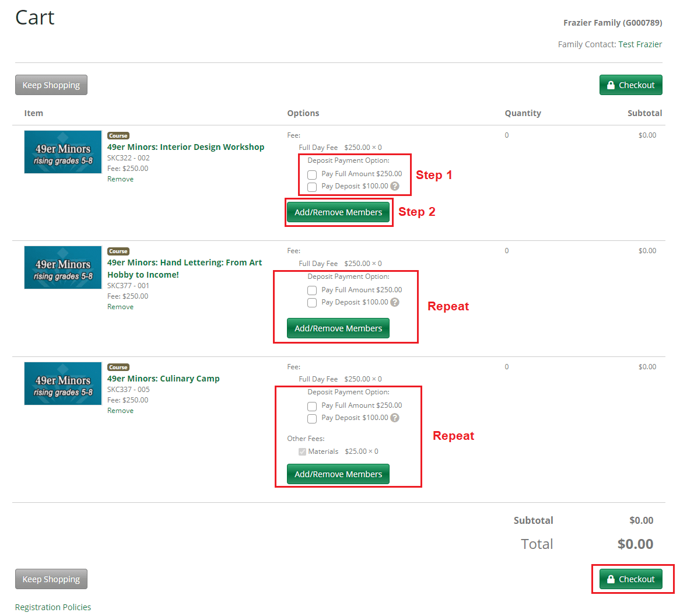Open Add/Remove Members for Hand Lettering course
This screenshot has height=616, width=687.
(338, 328)
